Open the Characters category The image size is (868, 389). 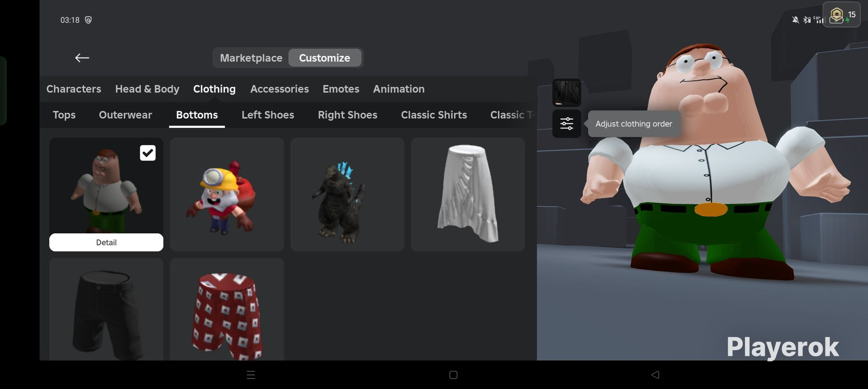pos(74,89)
